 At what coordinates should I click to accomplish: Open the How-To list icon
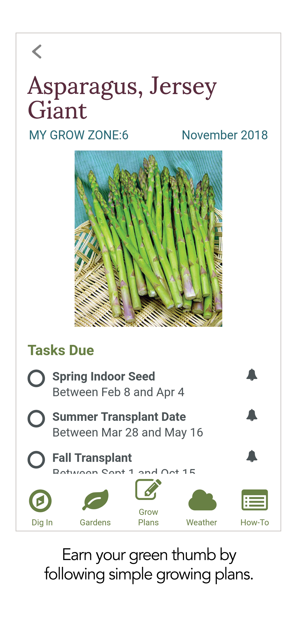(254, 500)
